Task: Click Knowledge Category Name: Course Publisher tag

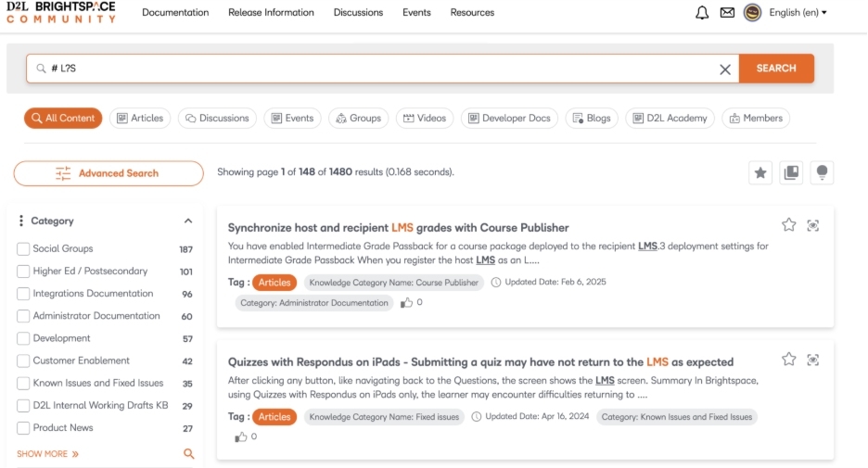Action: [393, 282]
